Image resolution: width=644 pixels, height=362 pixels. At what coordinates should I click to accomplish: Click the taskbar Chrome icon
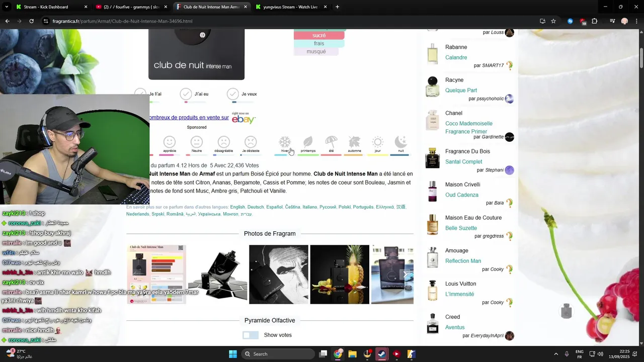tap(338, 354)
